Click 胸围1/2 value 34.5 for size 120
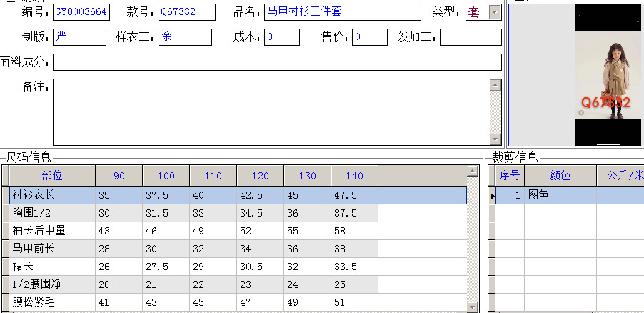644x313 pixels. pos(261,213)
